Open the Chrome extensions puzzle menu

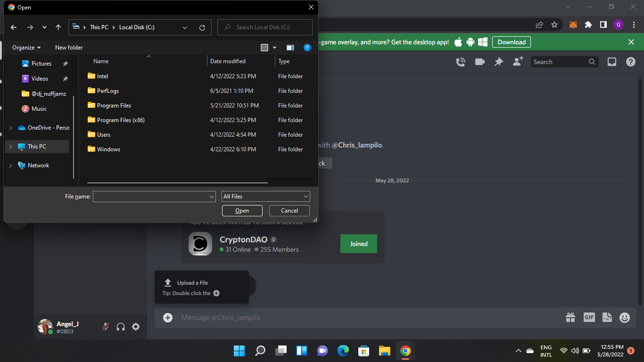click(588, 25)
